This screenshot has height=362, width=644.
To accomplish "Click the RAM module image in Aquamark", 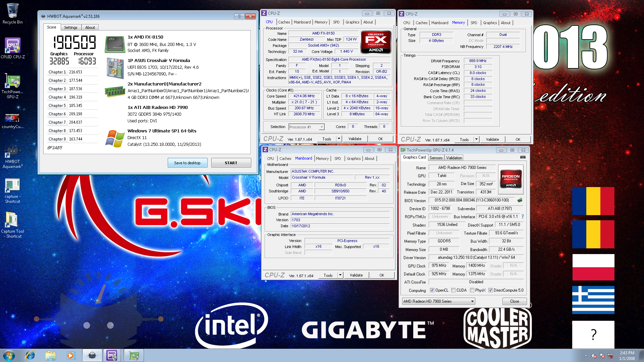I will (115, 91).
